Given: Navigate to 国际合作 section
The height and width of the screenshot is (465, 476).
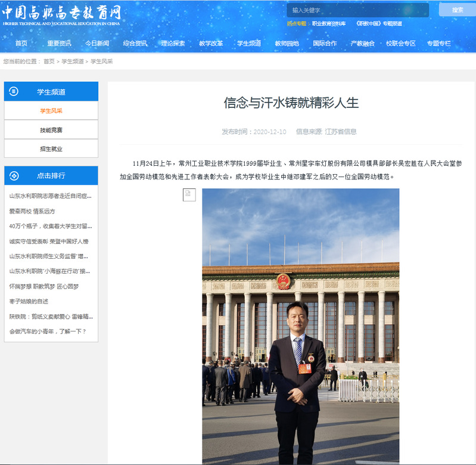Looking at the screenshot, I should (325, 44).
